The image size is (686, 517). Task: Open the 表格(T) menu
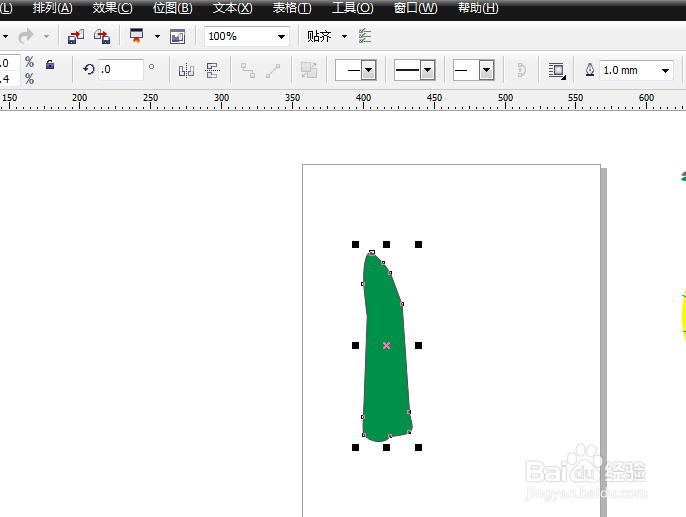click(292, 8)
